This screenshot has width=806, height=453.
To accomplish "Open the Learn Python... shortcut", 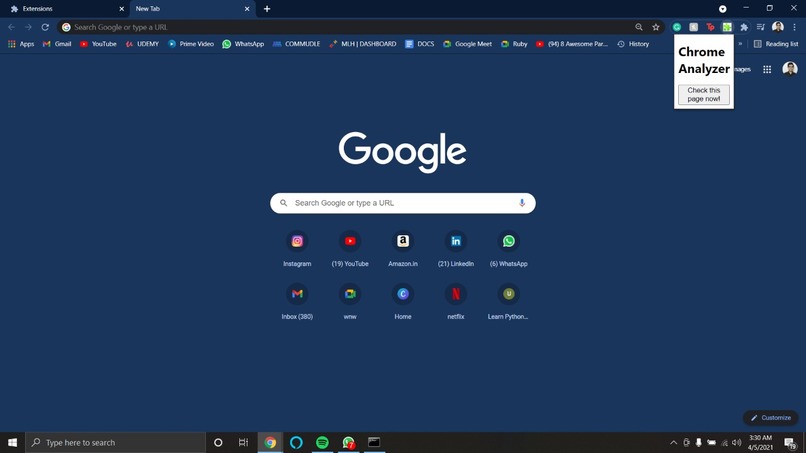I will pyautogui.click(x=508, y=302).
